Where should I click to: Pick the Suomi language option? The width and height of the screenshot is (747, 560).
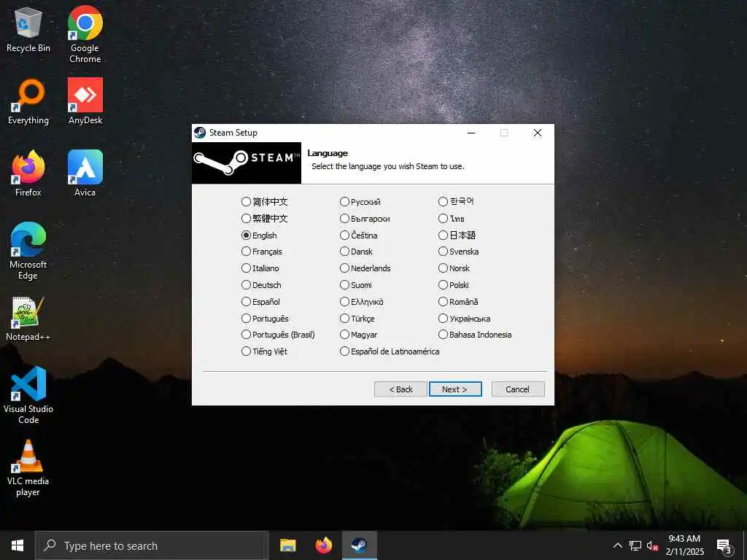[356, 285]
